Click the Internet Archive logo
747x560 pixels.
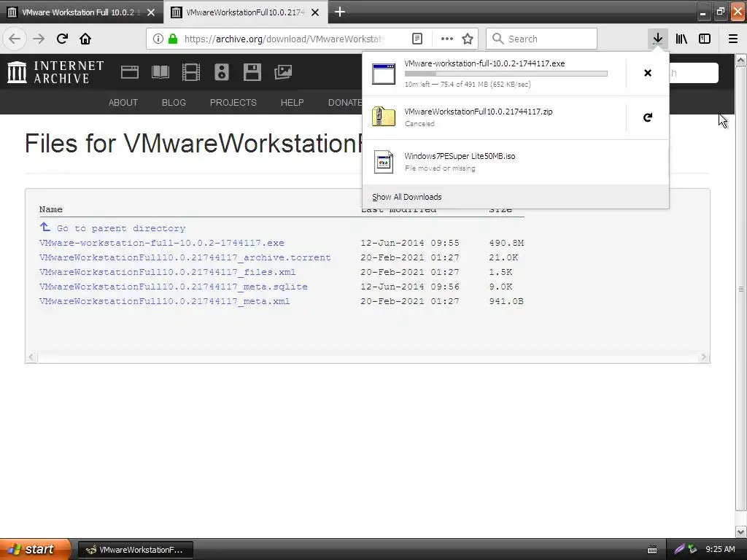pos(55,72)
